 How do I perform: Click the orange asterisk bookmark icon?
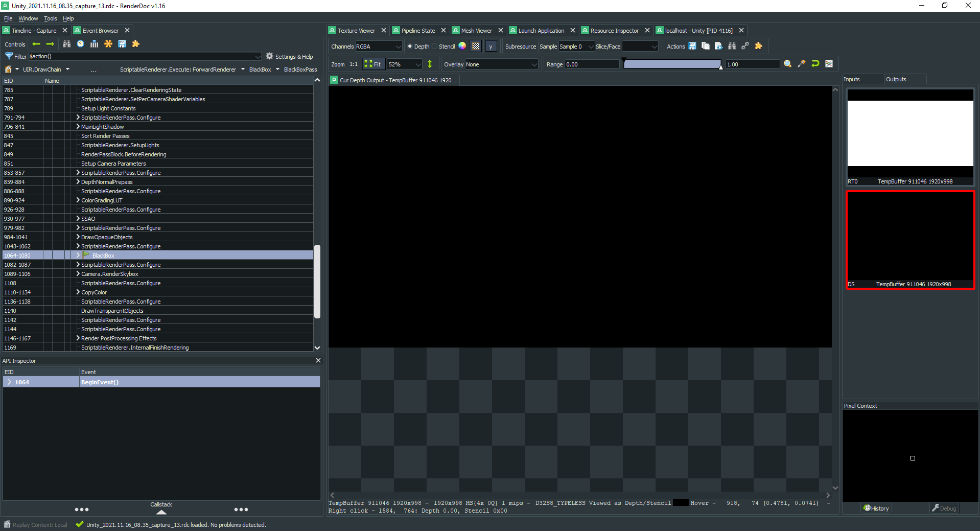pos(108,44)
